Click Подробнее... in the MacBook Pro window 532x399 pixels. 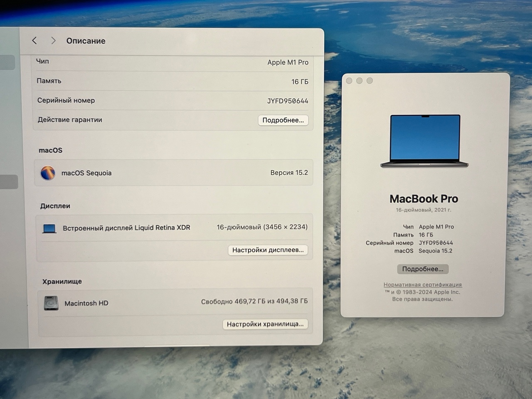[x=422, y=269]
